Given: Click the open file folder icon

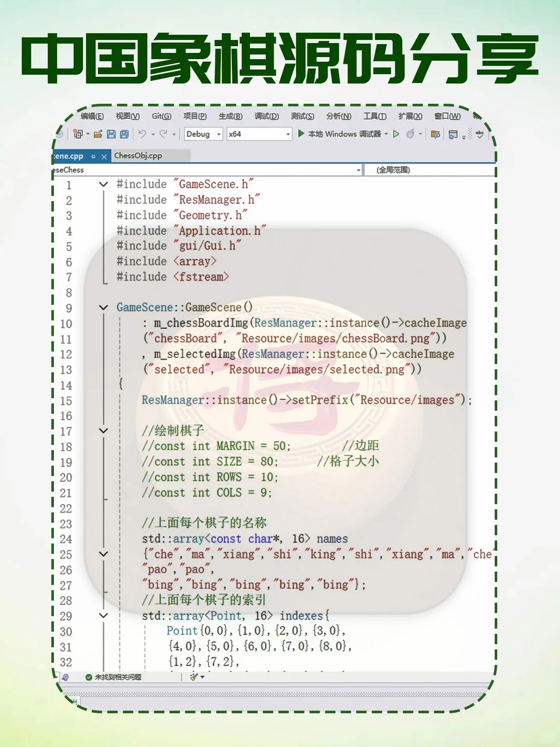Looking at the screenshot, I should click(x=98, y=134).
